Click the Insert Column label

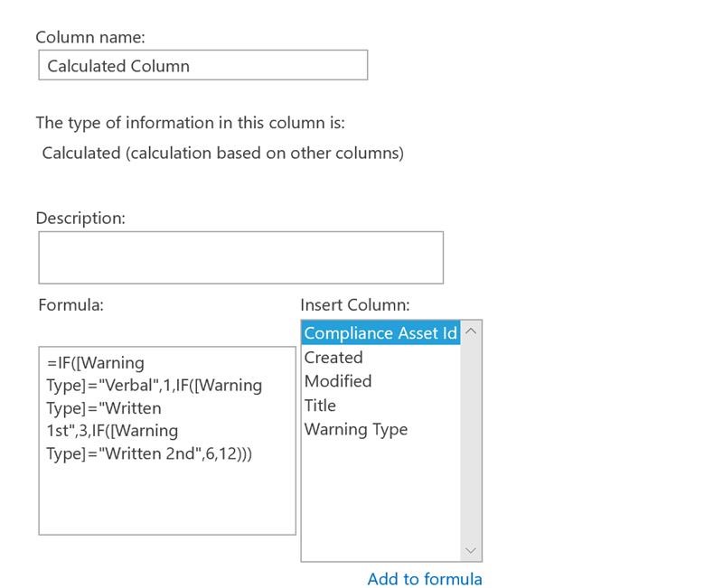click(x=355, y=305)
